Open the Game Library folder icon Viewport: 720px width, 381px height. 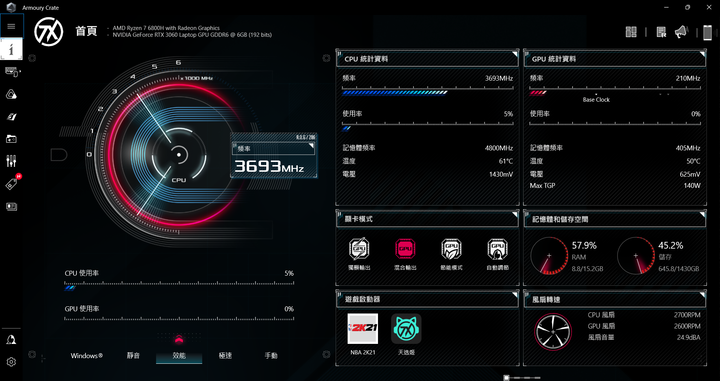pyautogui.click(x=11, y=139)
